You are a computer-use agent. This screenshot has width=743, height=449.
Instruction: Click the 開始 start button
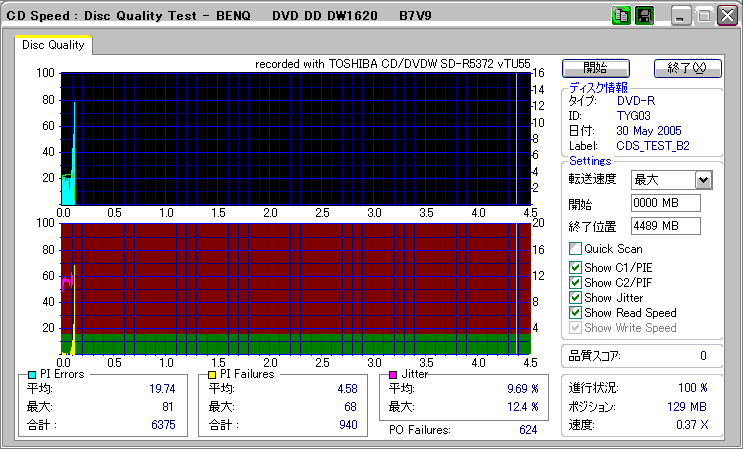tap(596, 68)
